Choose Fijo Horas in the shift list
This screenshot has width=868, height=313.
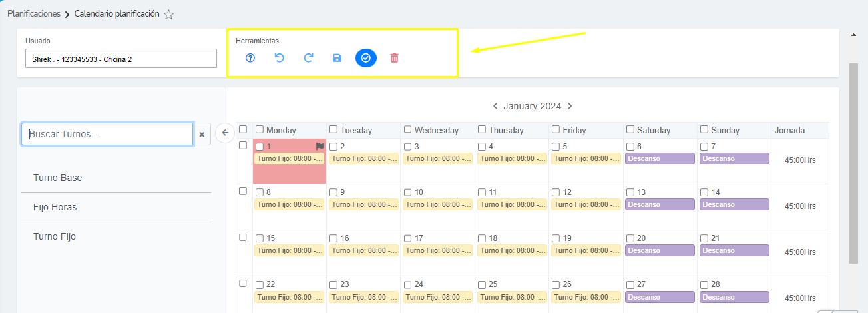click(55, 208)
